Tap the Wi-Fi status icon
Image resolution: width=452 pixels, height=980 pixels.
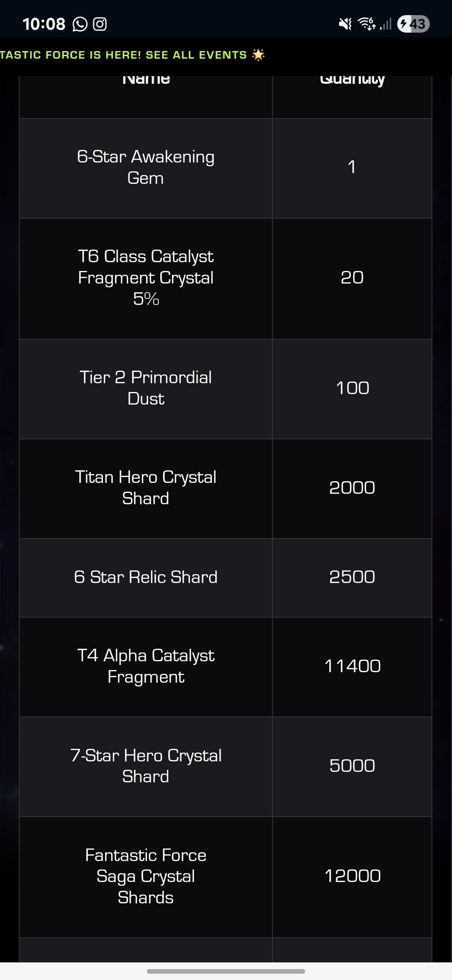[x=367, y=24]
